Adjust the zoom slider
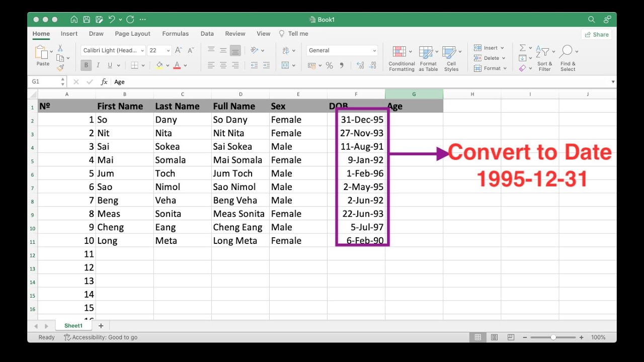This screenshot has width=644, height=362. point(553,337)
